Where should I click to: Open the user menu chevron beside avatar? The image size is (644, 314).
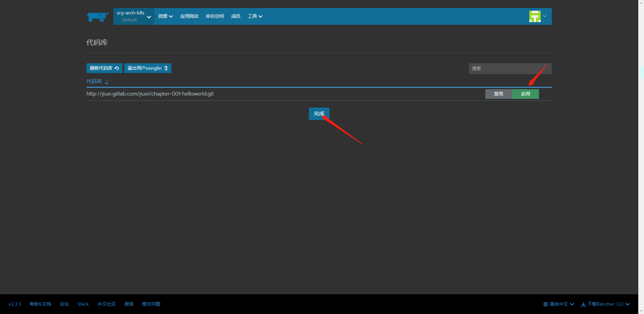[x=545, y=16]
